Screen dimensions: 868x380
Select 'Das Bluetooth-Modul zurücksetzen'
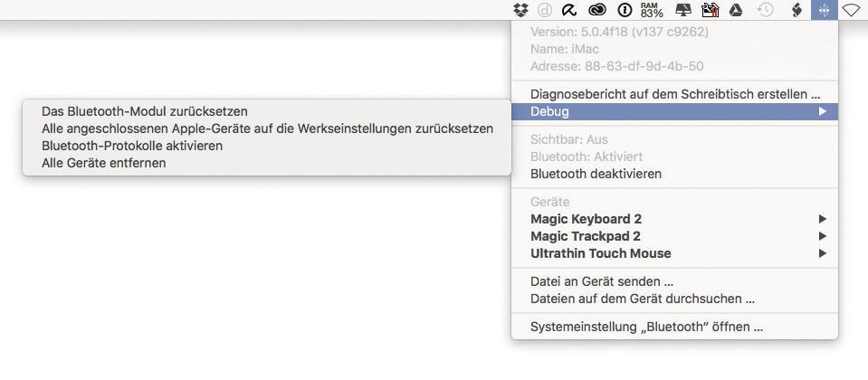pyautogui.click(x=267, y=111)
